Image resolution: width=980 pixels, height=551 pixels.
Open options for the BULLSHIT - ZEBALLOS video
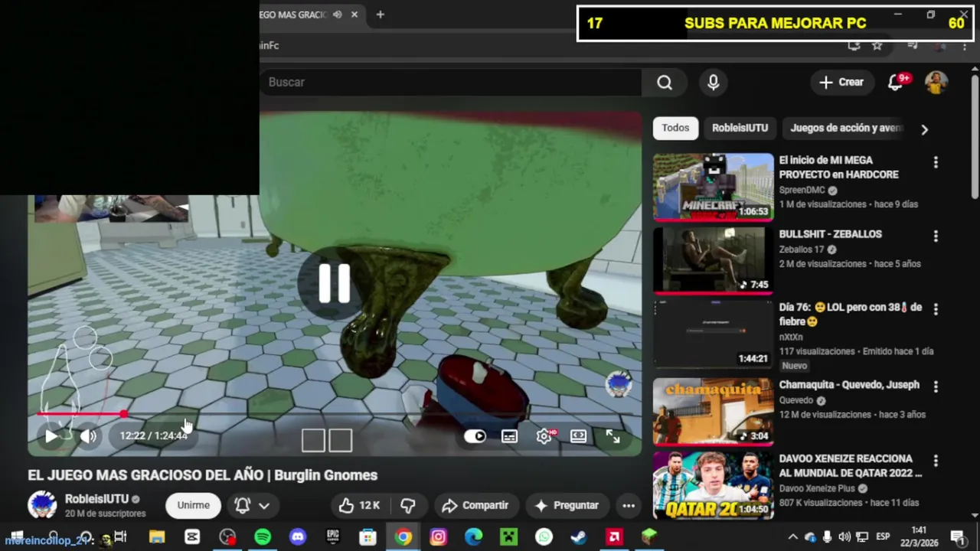936,236
